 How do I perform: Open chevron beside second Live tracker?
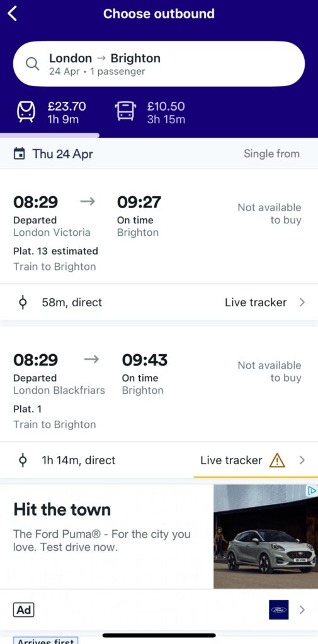click(x=302, y=460)
